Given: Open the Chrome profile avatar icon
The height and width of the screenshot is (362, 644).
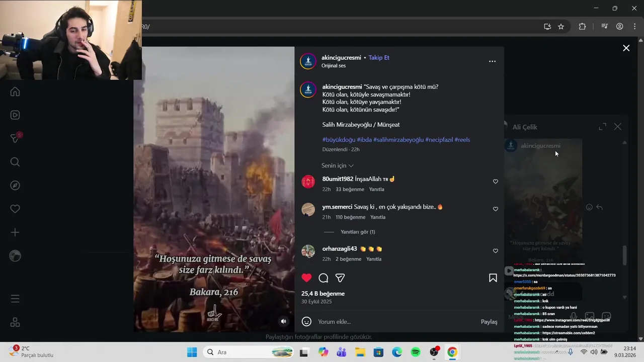Looking at the screenshot, I should [x=619, y=27].
